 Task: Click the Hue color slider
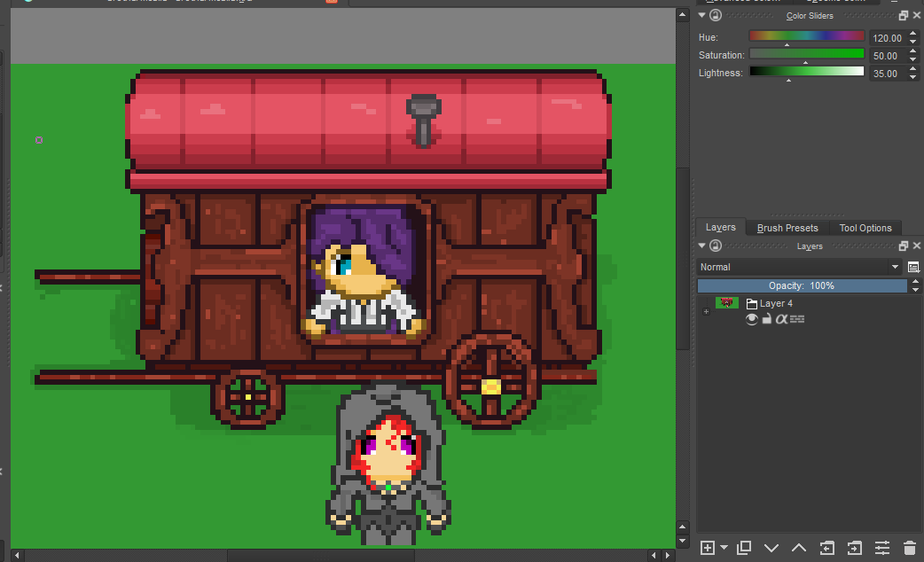point(807,37)
